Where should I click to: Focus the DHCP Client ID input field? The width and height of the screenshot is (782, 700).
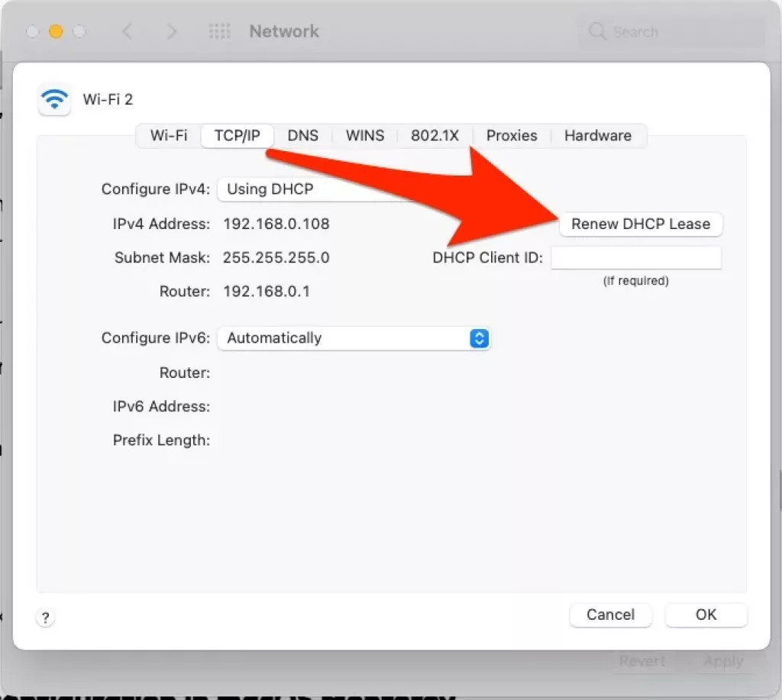636,258
